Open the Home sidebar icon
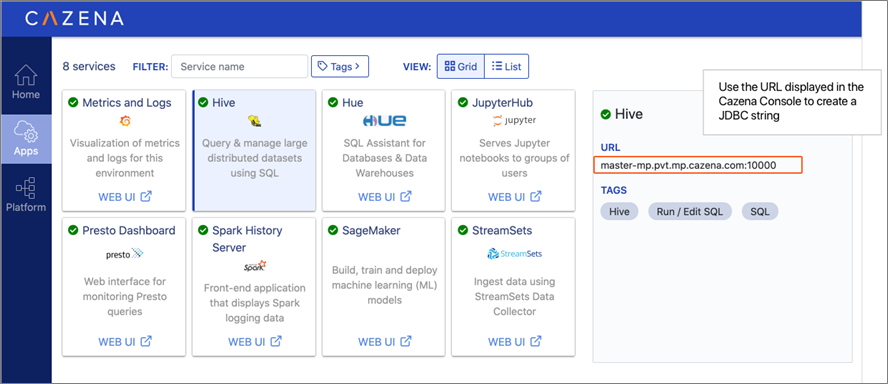 [26, 75]
